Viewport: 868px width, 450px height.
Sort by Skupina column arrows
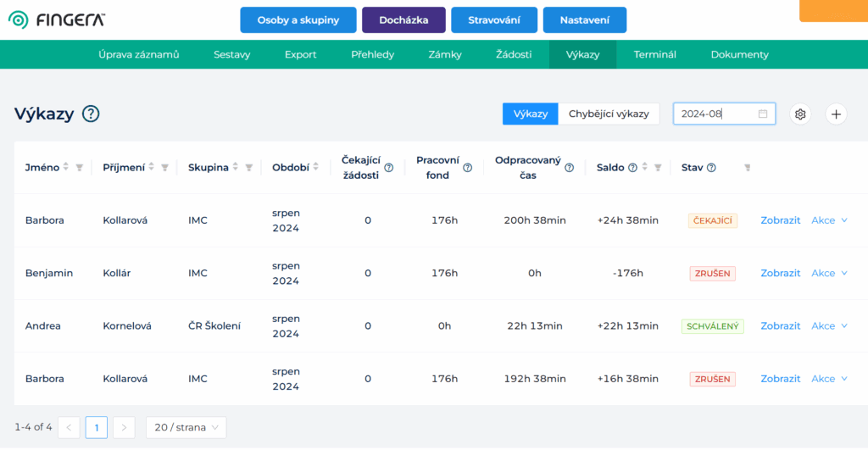tap(236, 167)
